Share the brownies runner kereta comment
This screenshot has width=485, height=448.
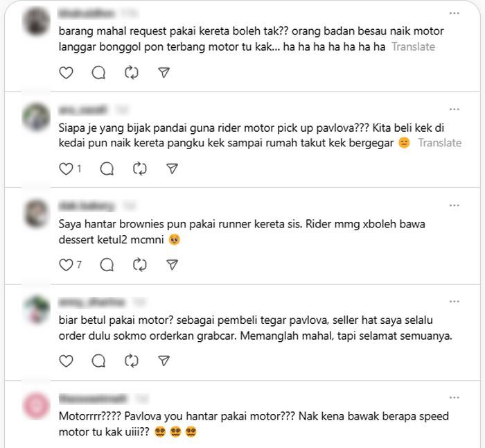click(173, 265)
